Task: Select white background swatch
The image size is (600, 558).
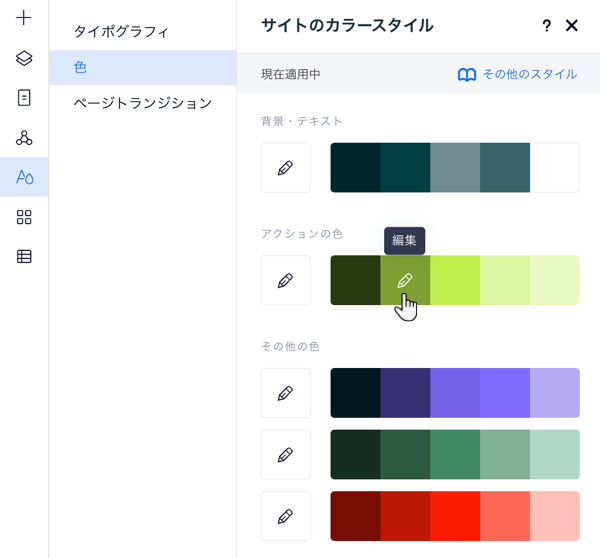Action: [x=555, y=168]
